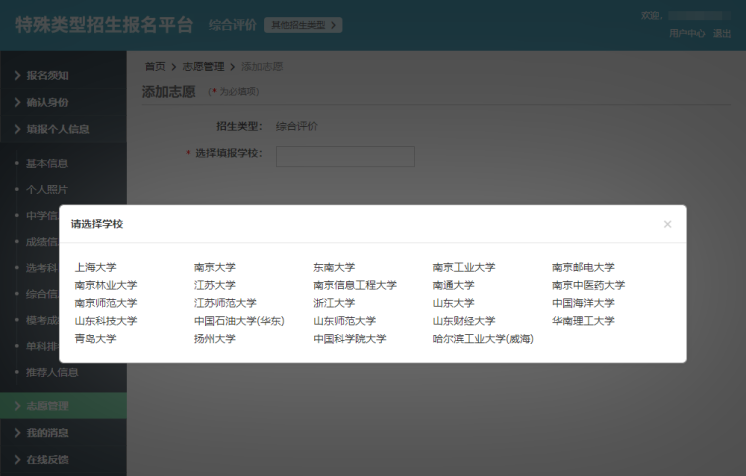The height and width of the screenshot is (476, 746).
Task: Choose 南京大学 in the school list
Action: [215, 268]
